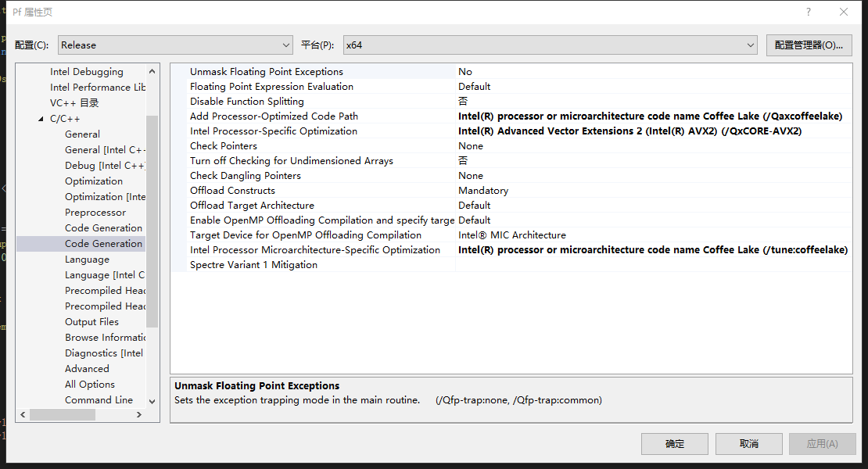Click the Mandatory value for Offload Constructs
Viewport: 868px width, 469px height.
pos(483,190)
